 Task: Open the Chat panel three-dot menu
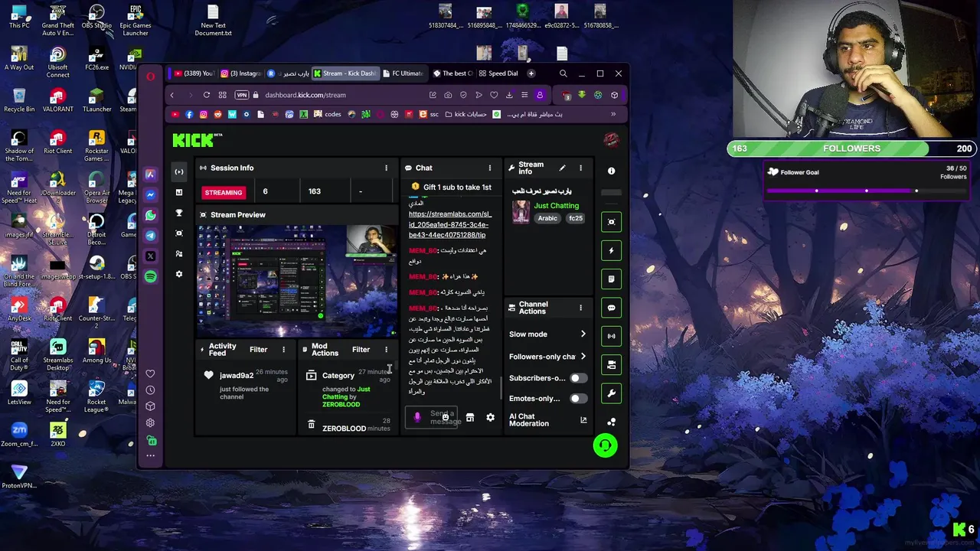coord(490,168)
